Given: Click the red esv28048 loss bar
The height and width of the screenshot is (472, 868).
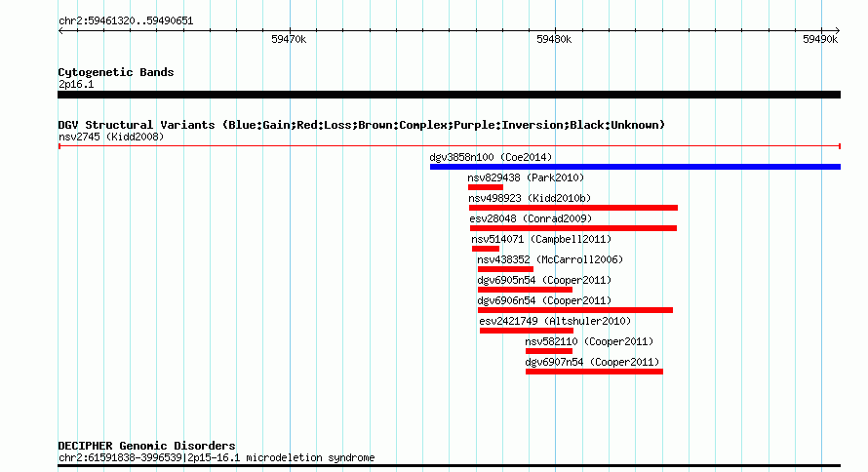Looking at the screenshot, I should (x=572, y=228).
